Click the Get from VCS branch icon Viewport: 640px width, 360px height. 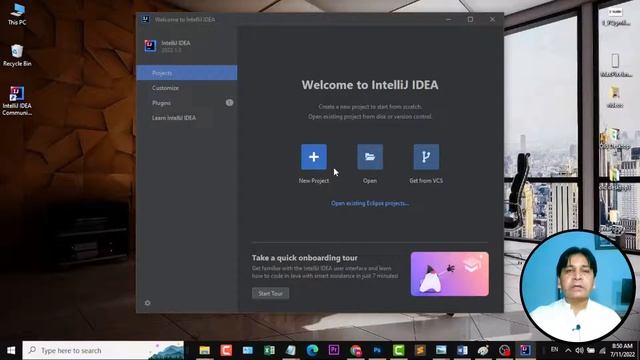click(426, 157)
